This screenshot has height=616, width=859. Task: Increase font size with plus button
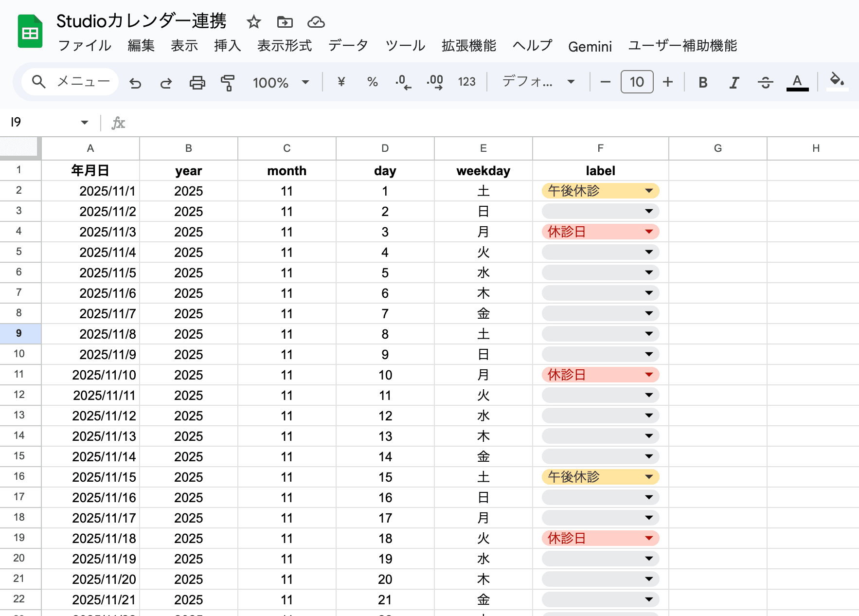[668, 82]
